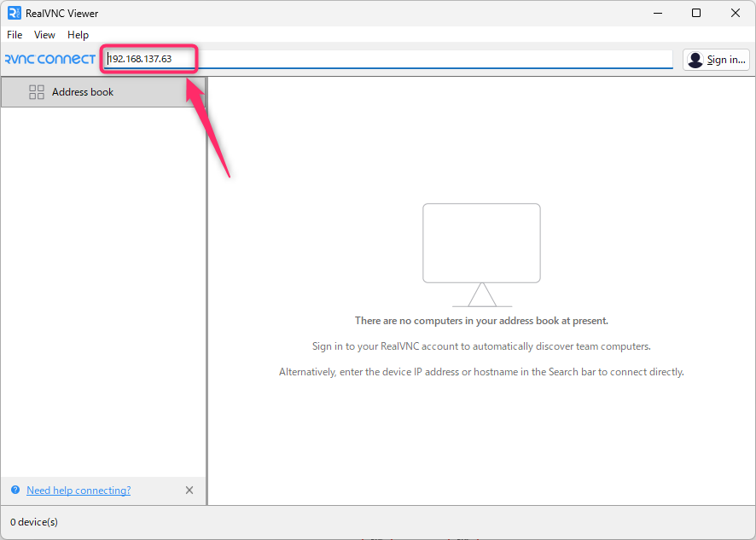Click the blue question mark help icon
Screen dimensions: 756x540
[x=15, y=491]
